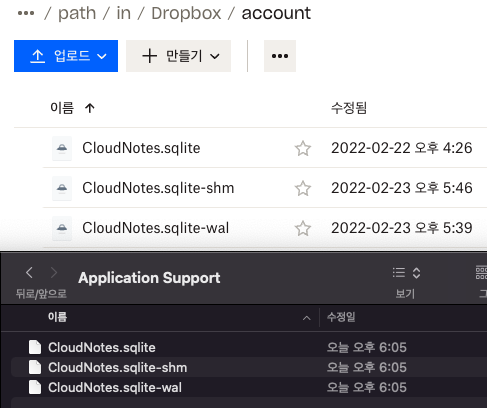This screenshot has width=487, height=408.
Task: Go to the 'in' breadcrumb folder
Action: tap(123, 13)
